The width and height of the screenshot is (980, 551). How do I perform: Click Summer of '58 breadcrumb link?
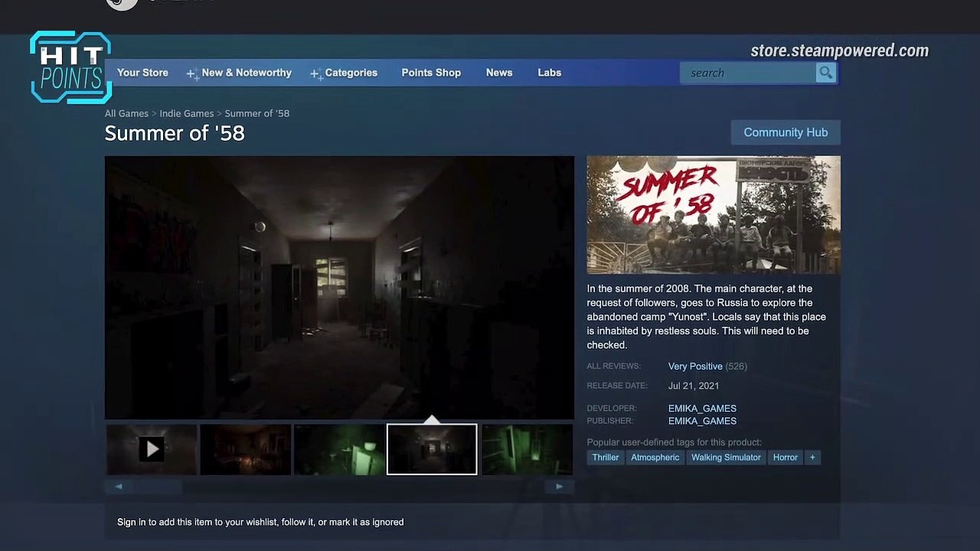(257, 113)
